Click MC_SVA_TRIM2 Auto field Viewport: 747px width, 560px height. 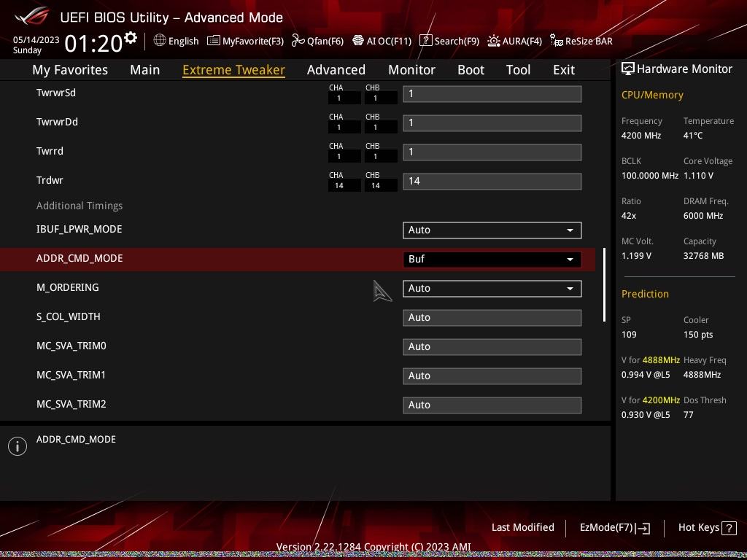click(492, 405)
